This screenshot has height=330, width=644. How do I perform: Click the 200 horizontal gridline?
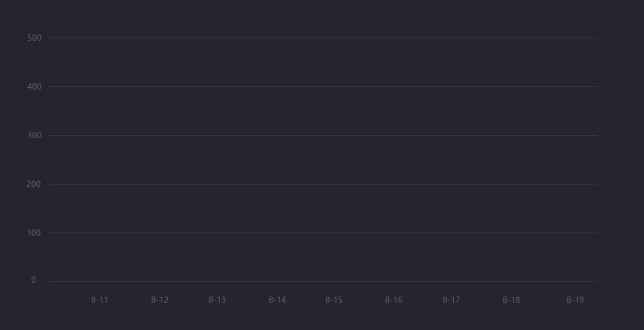323,184
